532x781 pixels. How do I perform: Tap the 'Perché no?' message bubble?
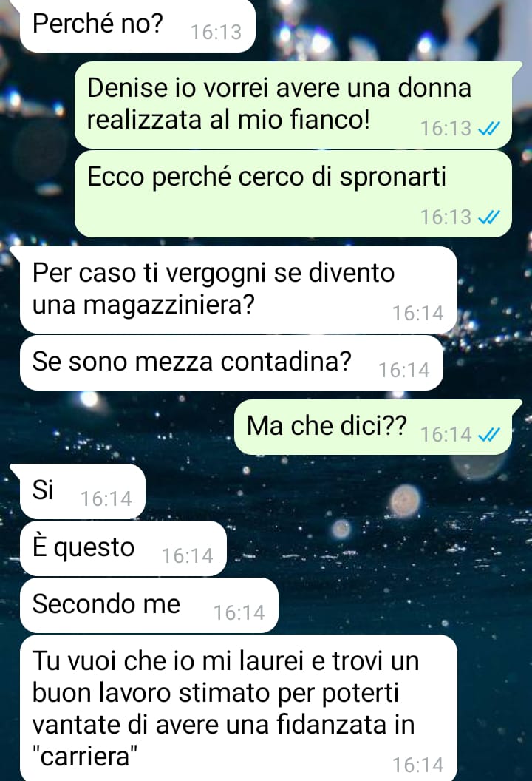point(137,26)
